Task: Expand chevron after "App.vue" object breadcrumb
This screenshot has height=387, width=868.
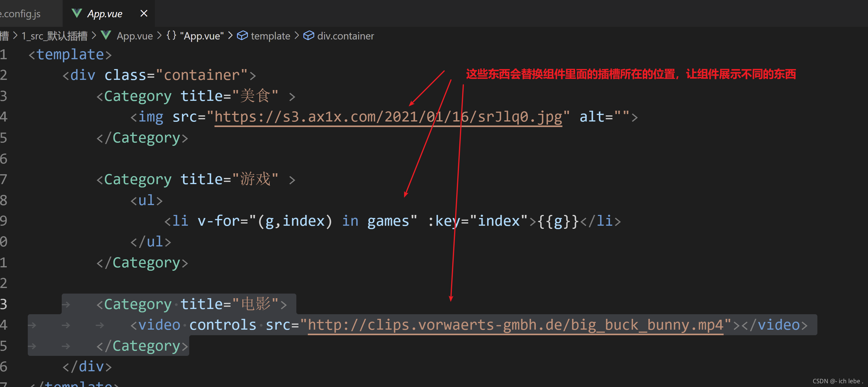Action: pos(231,35)
